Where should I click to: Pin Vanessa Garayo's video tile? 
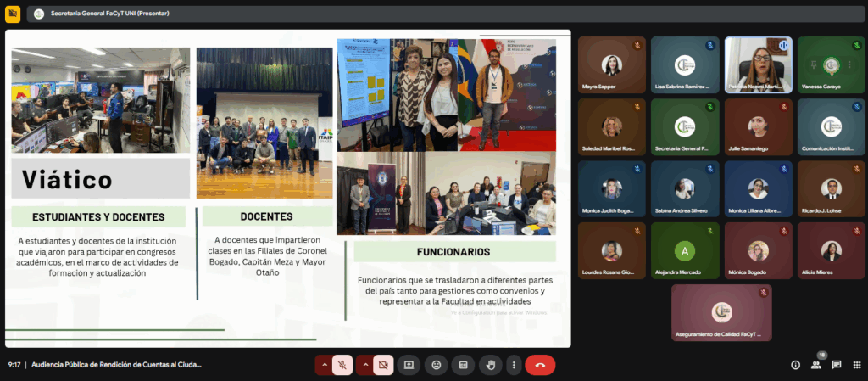[814, 64]
